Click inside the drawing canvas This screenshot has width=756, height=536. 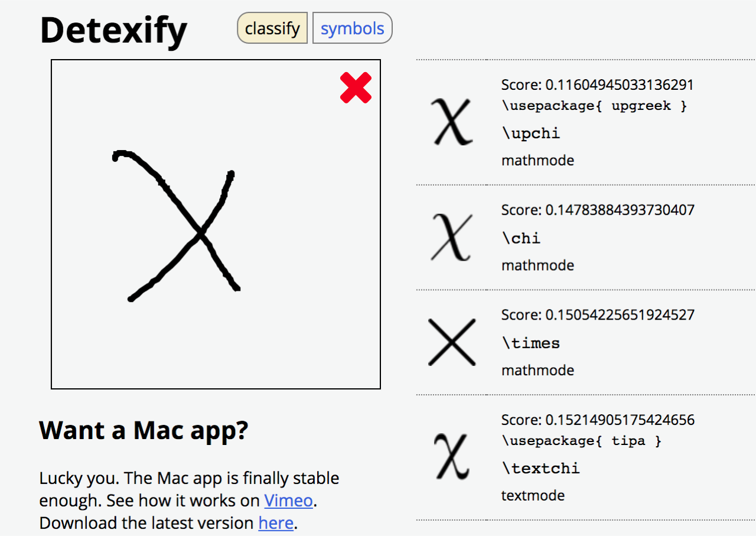pos(216,224)
